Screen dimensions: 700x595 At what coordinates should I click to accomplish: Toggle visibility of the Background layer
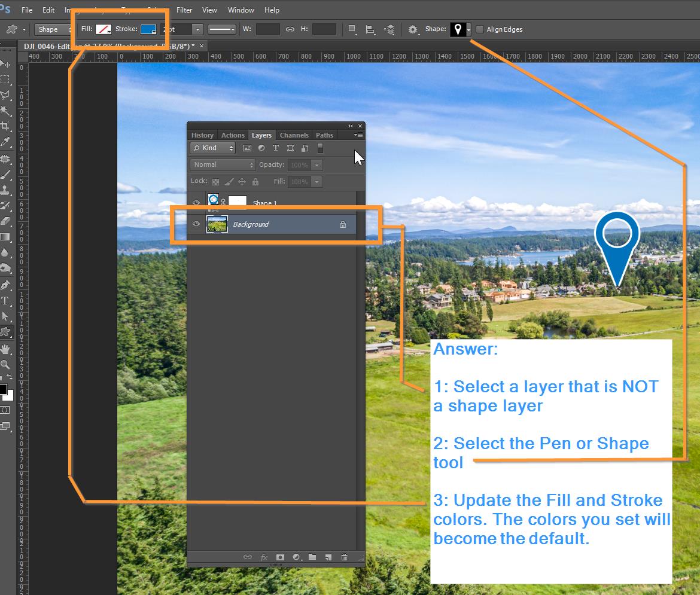[x=196, y=224]
